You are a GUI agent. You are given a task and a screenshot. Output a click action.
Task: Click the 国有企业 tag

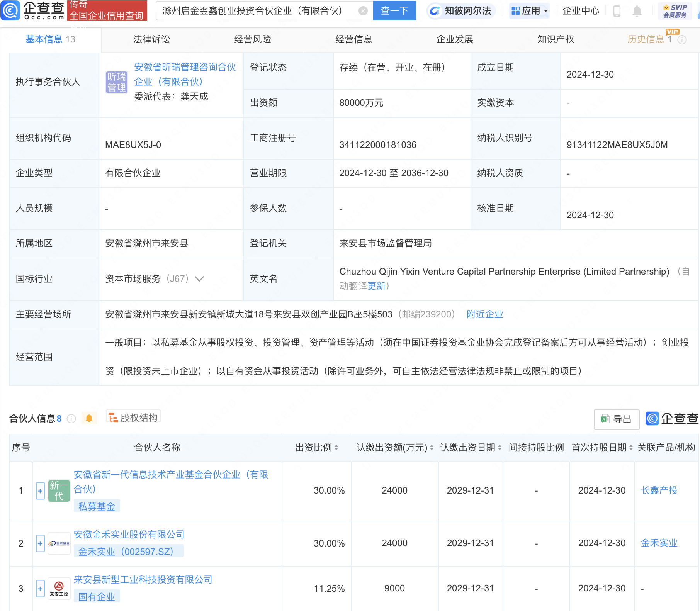pyautogui.click(x=97, y=597)
